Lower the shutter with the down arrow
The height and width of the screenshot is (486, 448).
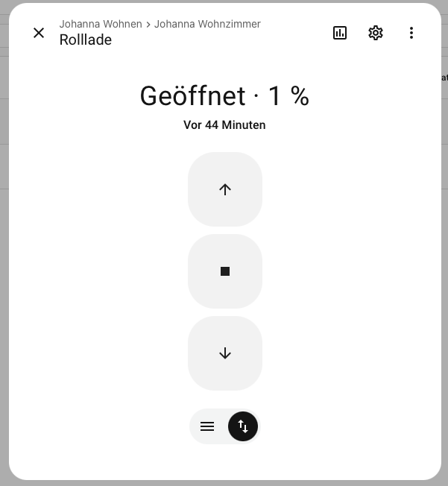click(x=225, y=353)
